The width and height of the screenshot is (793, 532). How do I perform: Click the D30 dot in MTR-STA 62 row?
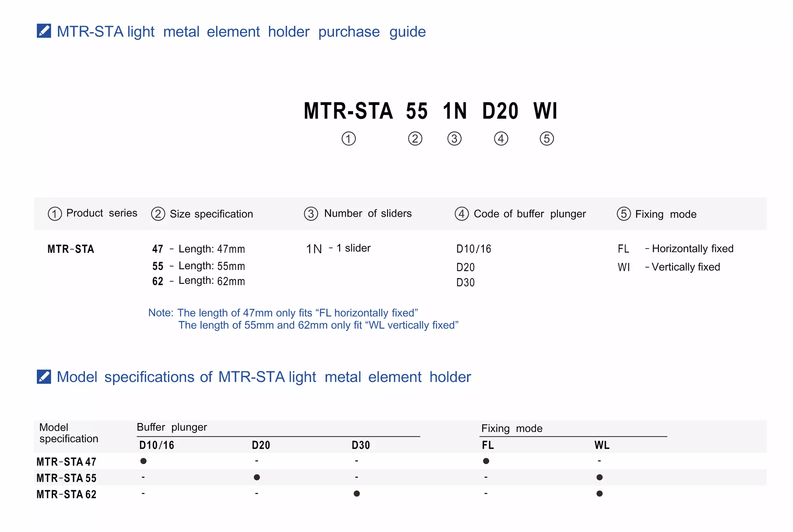356,493
